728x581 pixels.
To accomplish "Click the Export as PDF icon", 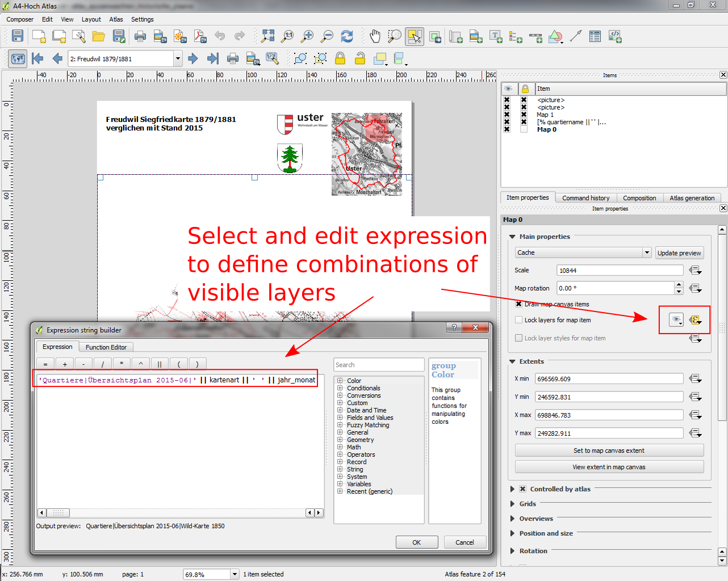I will (x=200, y=36).
